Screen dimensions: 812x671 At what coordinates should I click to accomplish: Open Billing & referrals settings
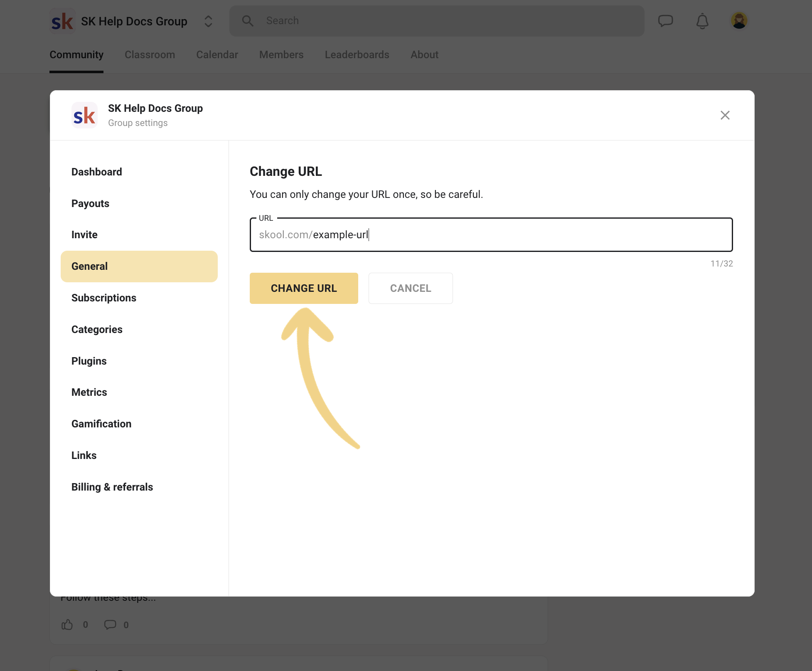click(112, 487)
